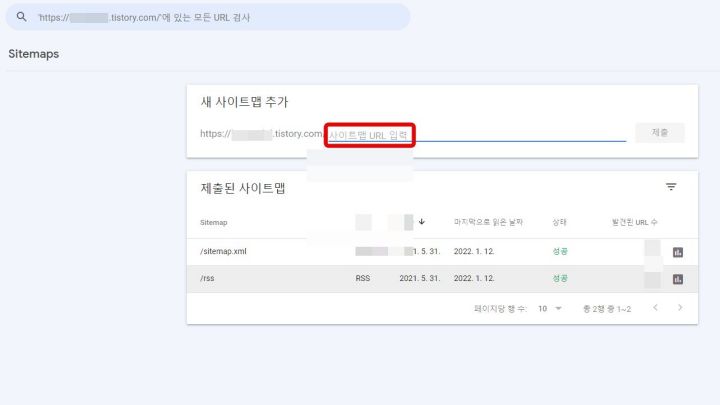Click the 제출된 사이트맵 heading

pyautogui.click(x=243, y=188)
